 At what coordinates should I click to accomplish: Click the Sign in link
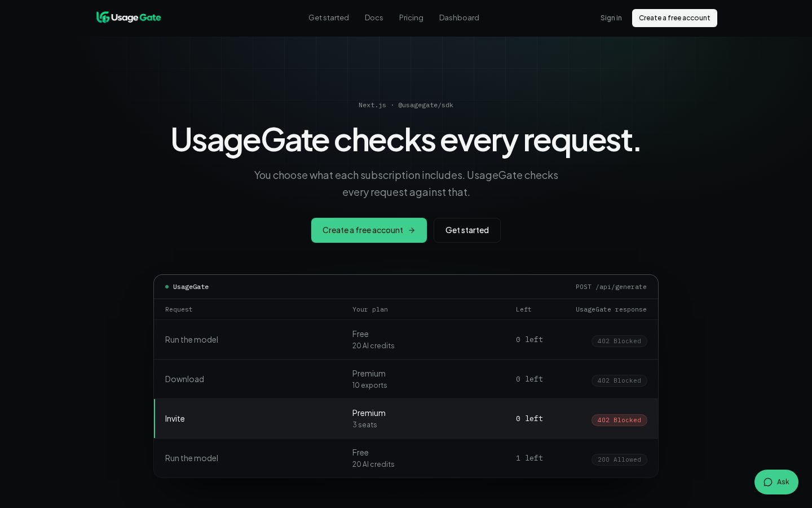tap(611, 17)
